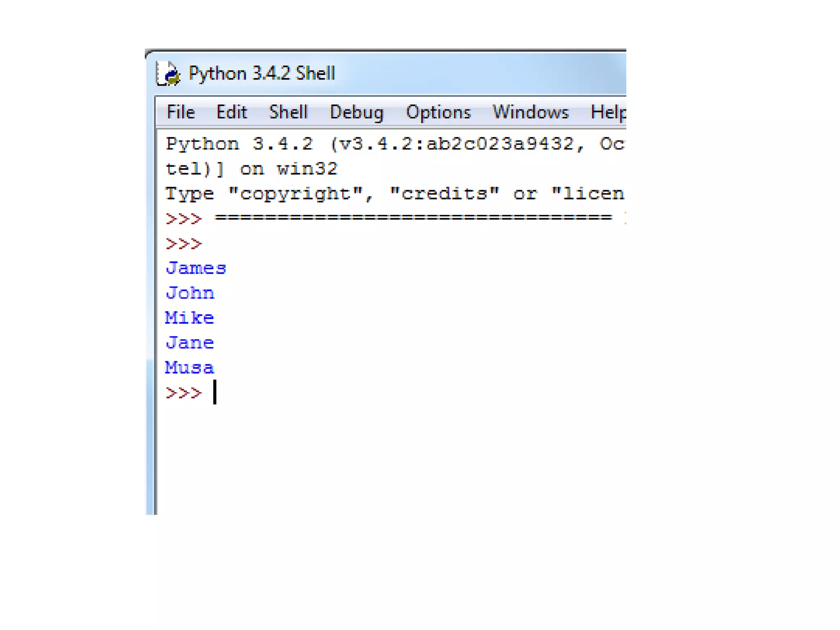Click the output line Mike

tap(189, 318)
